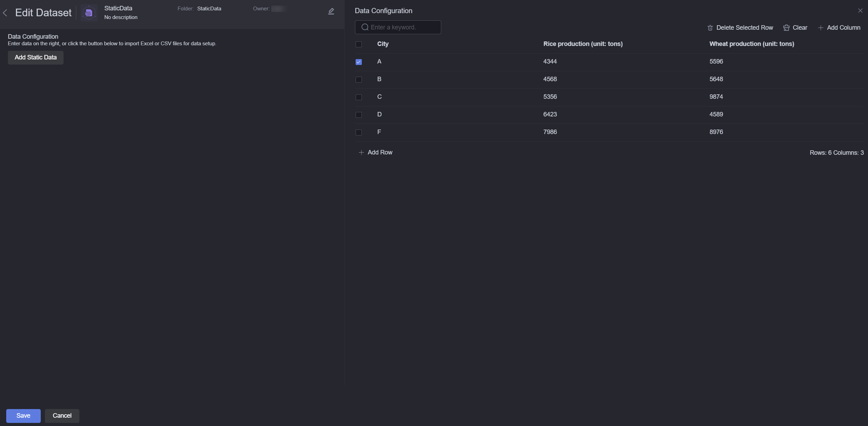The height and width of the screenshot is (426, 868).
Task: Click the StaticData dataset title
Action: click(118, 8)
